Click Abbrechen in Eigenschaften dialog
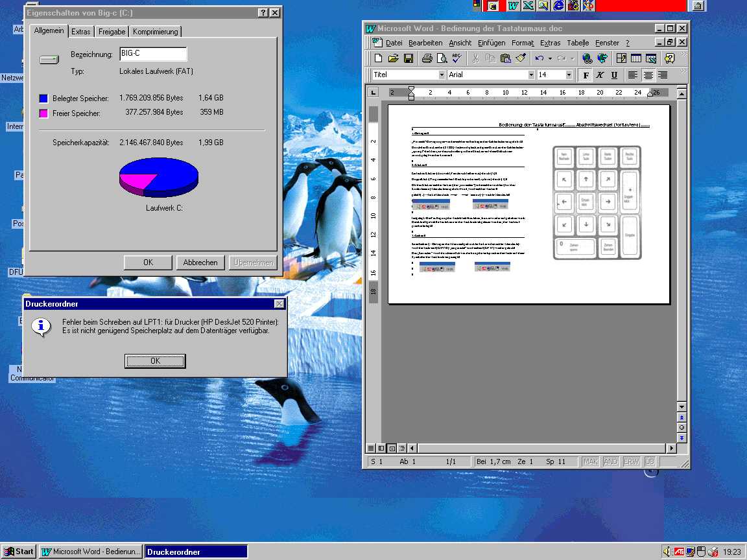 click(200, 262)
